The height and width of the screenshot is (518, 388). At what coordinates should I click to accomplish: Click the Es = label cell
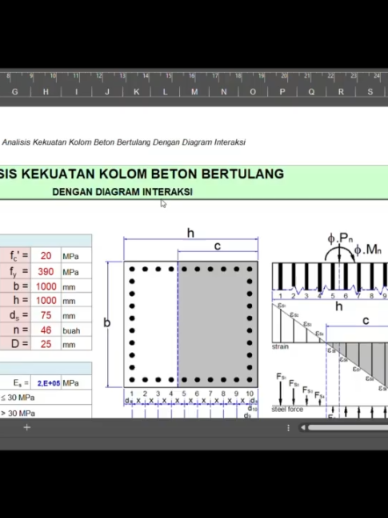[15, 383]
